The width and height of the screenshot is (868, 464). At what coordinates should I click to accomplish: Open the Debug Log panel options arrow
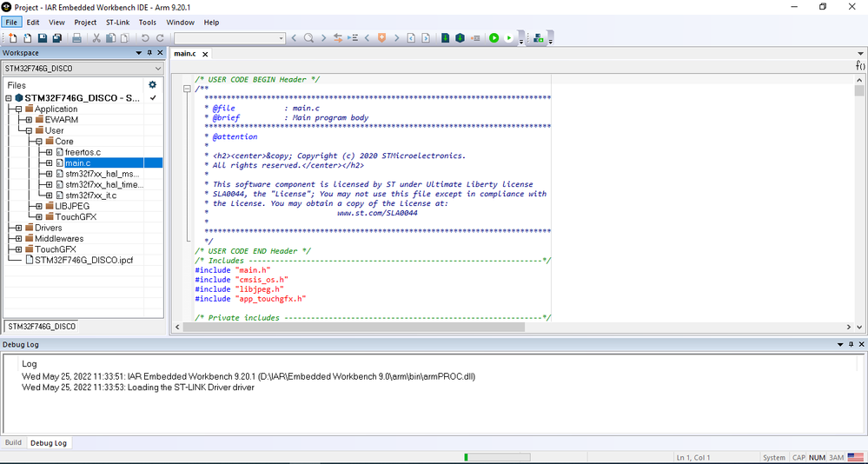840,344
